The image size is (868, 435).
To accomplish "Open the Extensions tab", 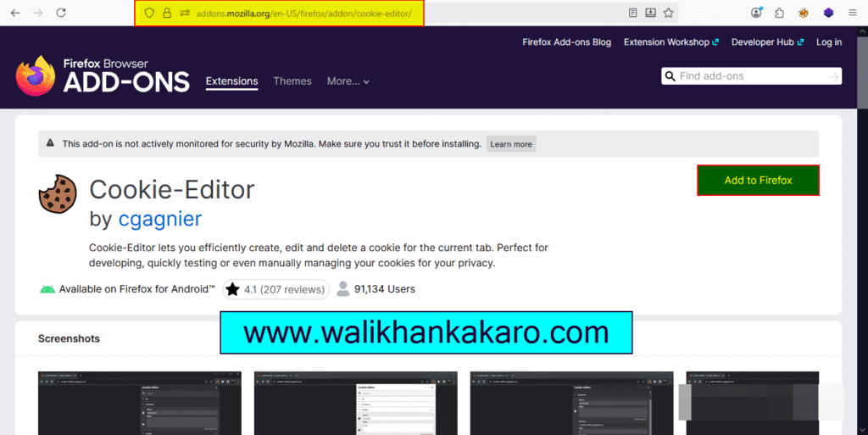I will click(x=232, y=81).
